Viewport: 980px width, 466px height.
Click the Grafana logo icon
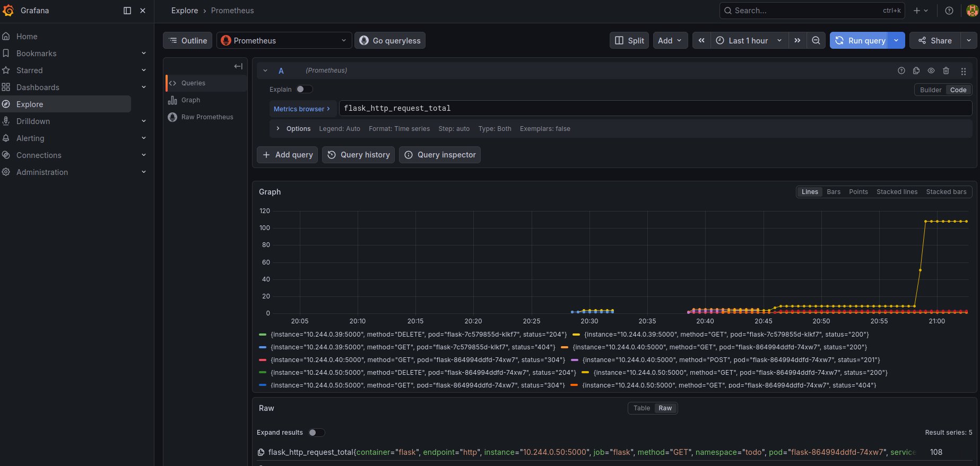[8, 11]
